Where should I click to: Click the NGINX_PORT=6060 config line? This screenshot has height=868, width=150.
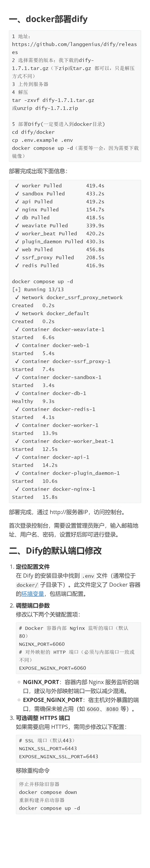tap(42, 644)
